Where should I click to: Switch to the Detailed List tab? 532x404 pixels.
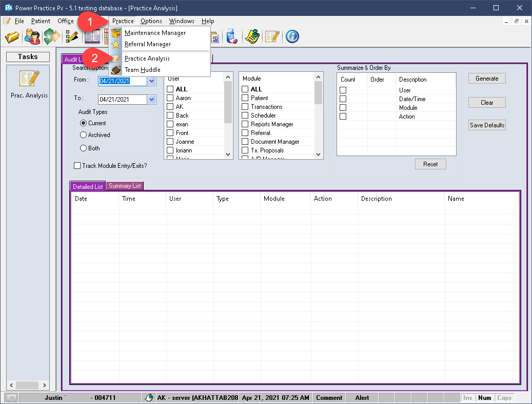88,186
